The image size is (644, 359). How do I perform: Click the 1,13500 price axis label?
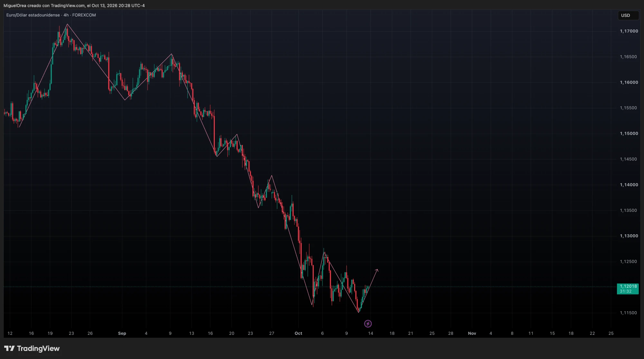(x=628, y=210)
